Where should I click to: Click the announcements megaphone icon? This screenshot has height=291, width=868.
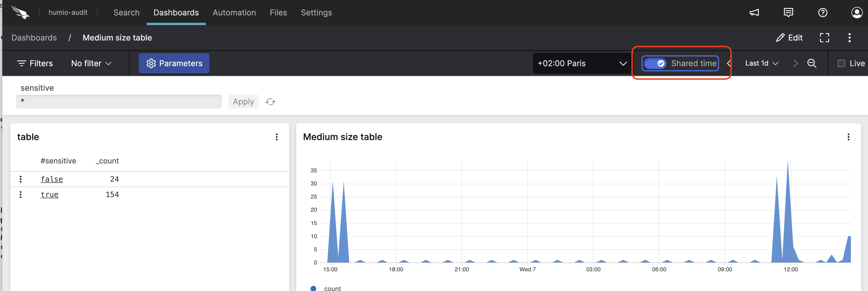click(754, 13)
